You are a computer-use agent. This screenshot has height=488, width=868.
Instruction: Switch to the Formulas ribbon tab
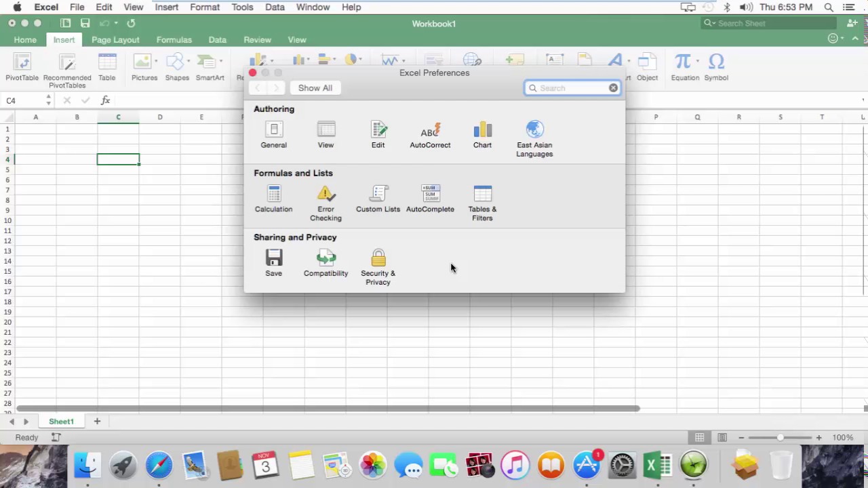174,40
